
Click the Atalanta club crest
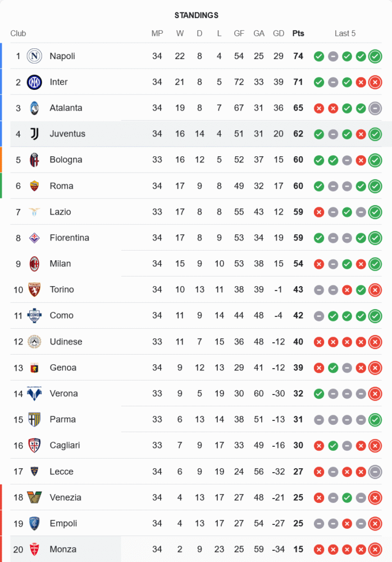pos(35,108)
